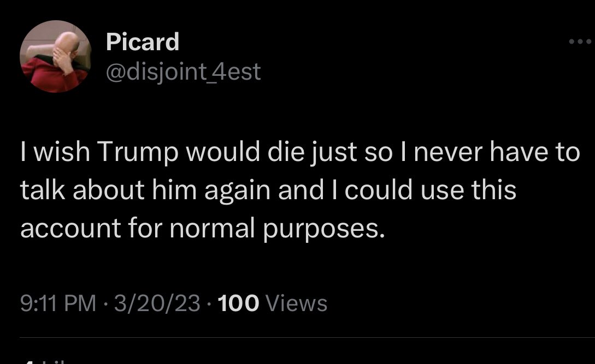The height and width of the screenshot is (364, 595).
Task: Click the bold 100 view count
Action: pyautogui.click(x=238, y=303)
